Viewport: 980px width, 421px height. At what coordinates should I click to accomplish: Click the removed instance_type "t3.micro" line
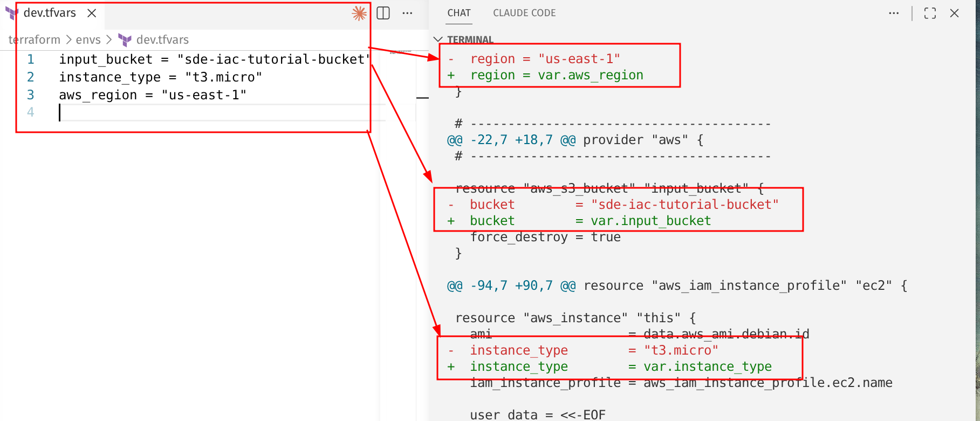point(583,350)
